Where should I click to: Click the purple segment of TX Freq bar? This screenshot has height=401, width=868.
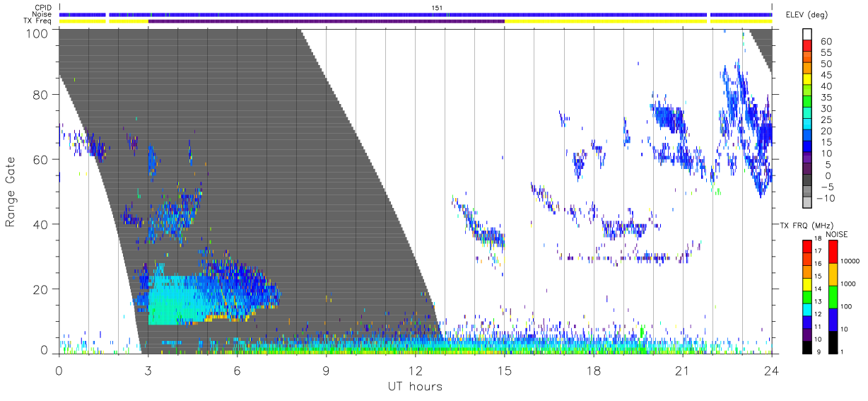tap(326, 21)
